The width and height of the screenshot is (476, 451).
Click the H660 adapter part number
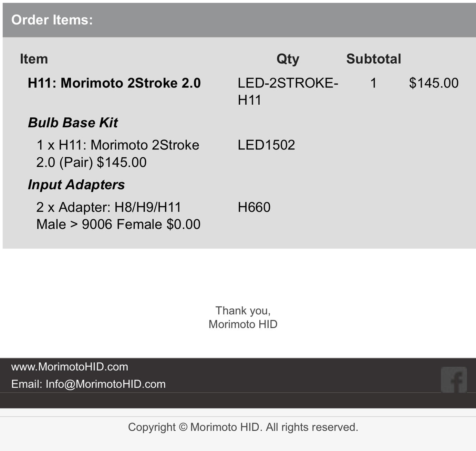coord(254,207)
